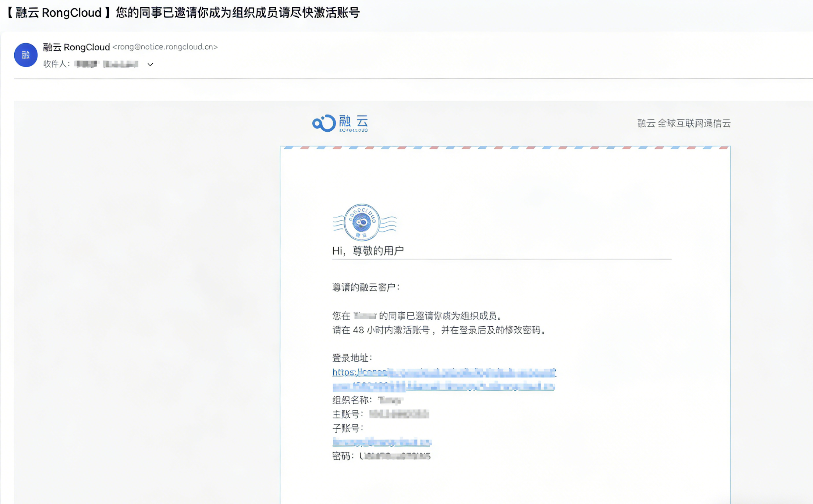Expand recipient details chevron

(x=150, y=65)
